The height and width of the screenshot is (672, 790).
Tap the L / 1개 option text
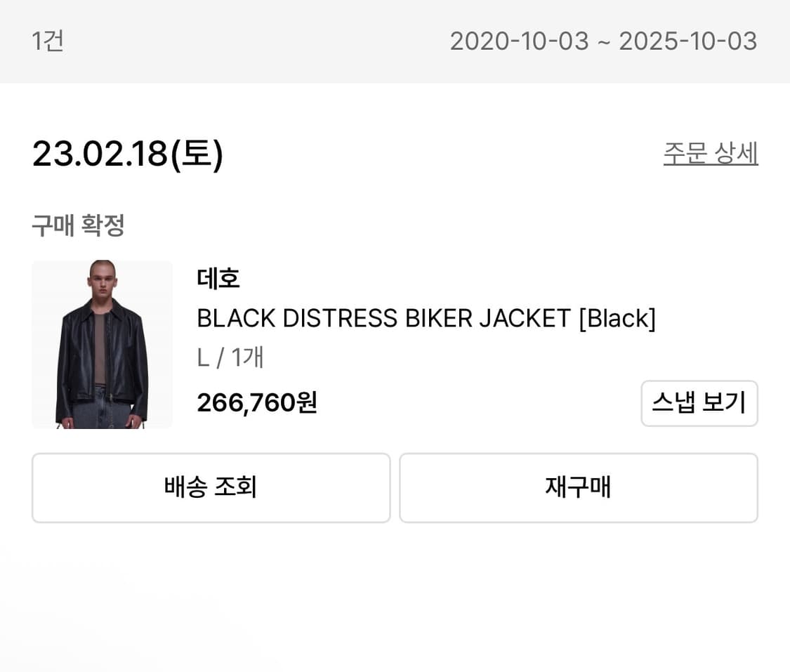click(230, 357)
